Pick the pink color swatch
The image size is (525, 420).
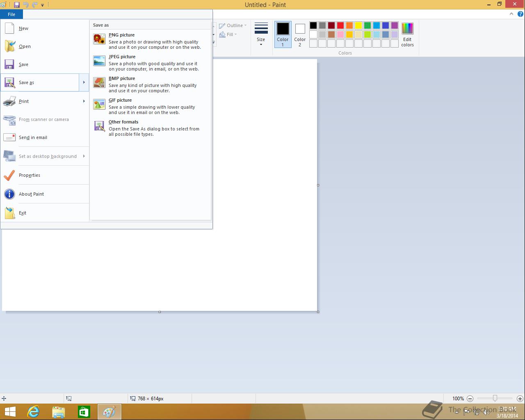[x=340, y=34]
